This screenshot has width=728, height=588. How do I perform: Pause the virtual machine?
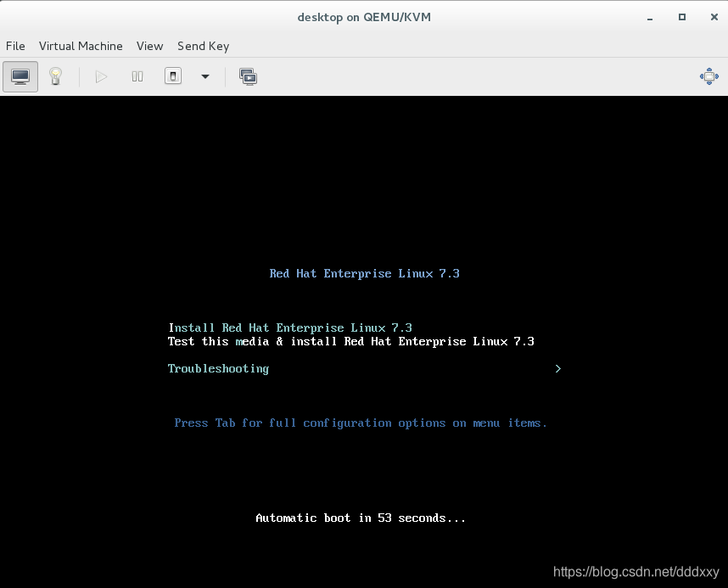pos(137,76)
